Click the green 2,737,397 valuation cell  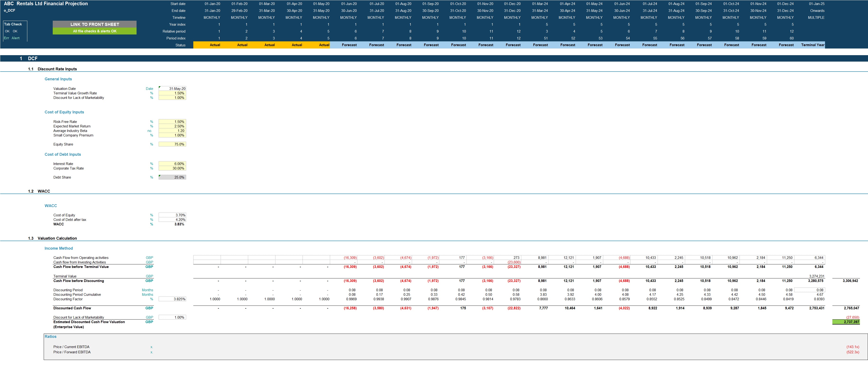tap(846, 322)
